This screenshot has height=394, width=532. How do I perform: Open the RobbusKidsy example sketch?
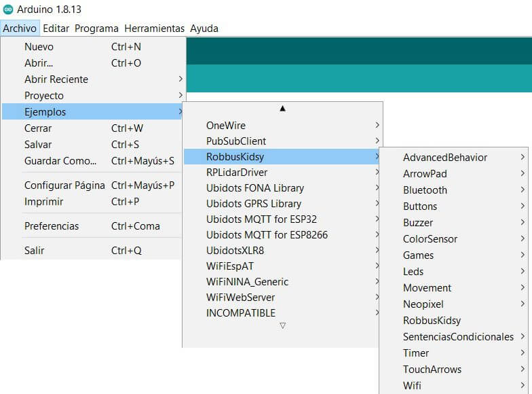tap(432, 321)
